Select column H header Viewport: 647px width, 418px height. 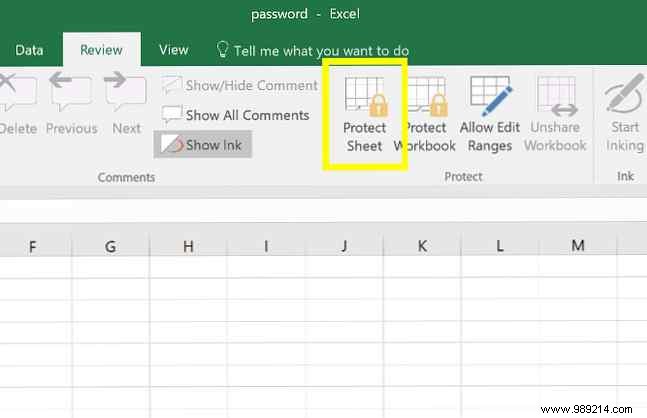[x=188, y=246]
